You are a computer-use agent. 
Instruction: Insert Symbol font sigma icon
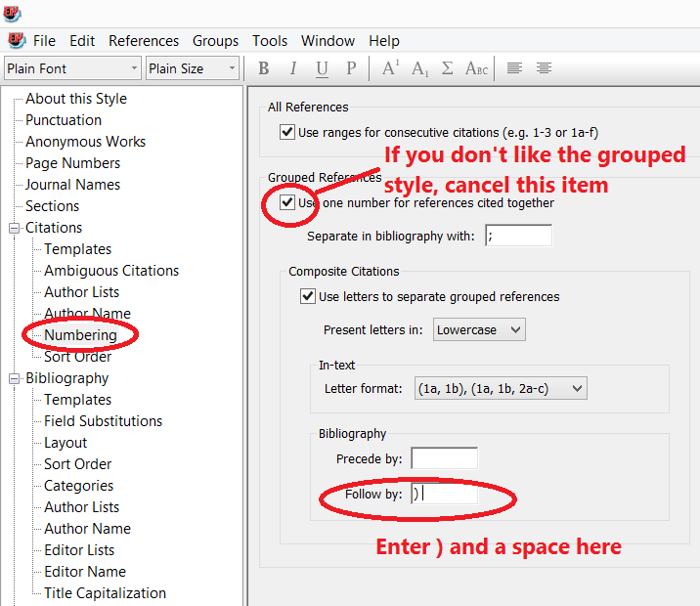coord(448,68)
